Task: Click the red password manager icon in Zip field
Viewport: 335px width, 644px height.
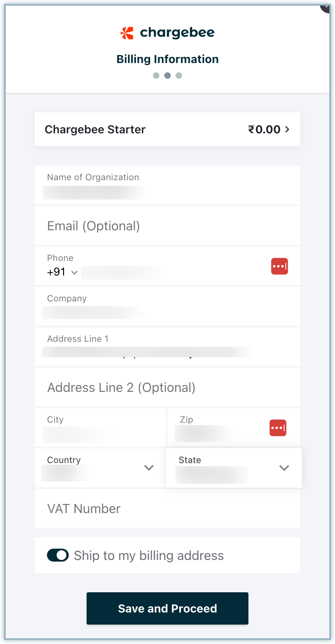Action: 278,428
